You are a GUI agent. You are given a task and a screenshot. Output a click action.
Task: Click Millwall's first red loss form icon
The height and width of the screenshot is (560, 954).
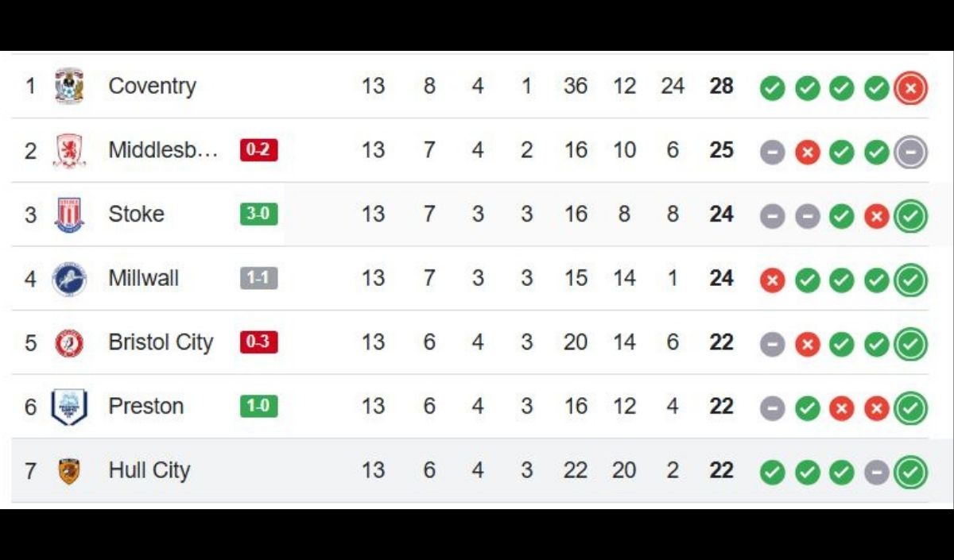[772, 280]
